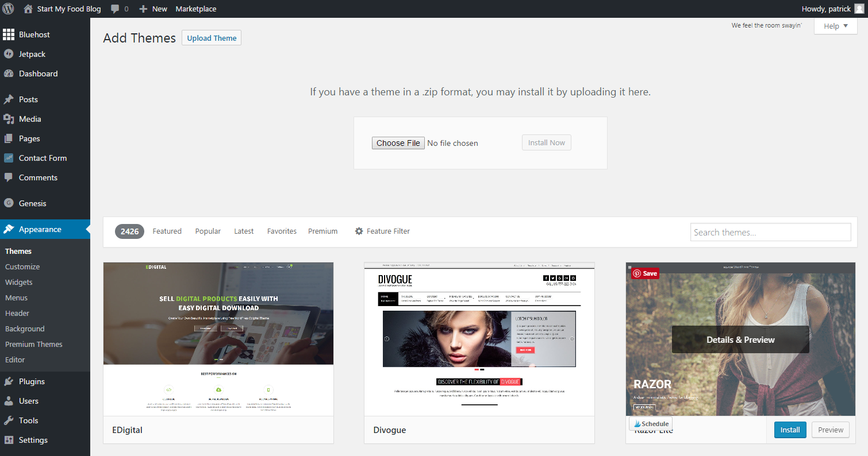Click the WordPress logo icon
This screenshot has width=868, height=456.
point(9,9)
